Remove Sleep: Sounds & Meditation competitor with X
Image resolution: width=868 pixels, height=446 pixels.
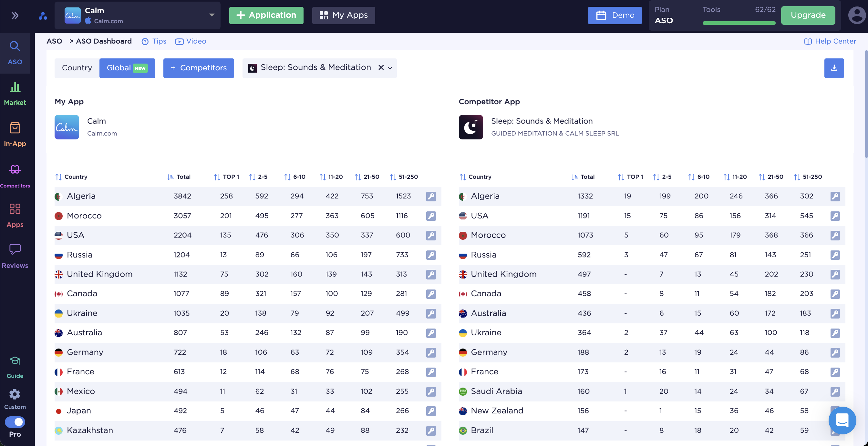pyautogui.click(x=381, y=68)
